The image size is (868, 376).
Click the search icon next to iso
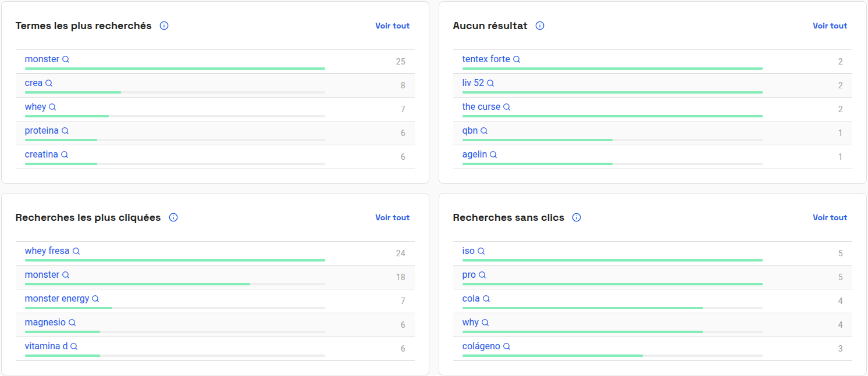point(481,251)
